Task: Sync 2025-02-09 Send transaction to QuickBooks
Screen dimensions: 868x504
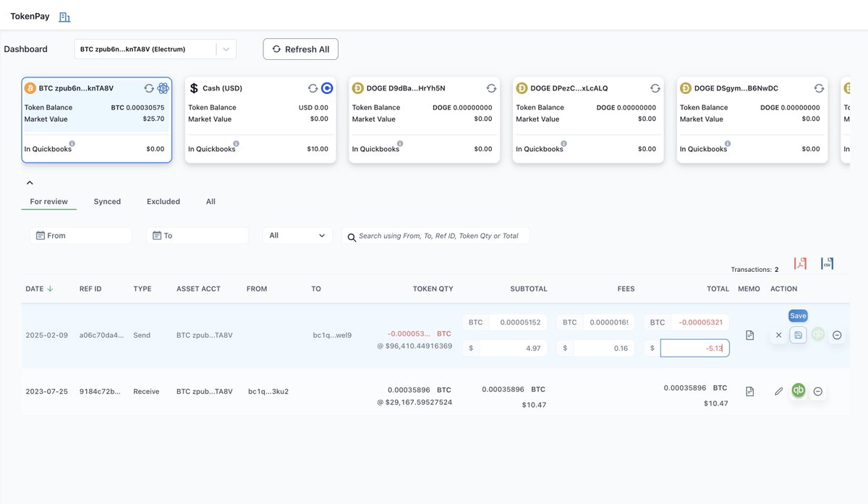Action: (x=817, y=335)
